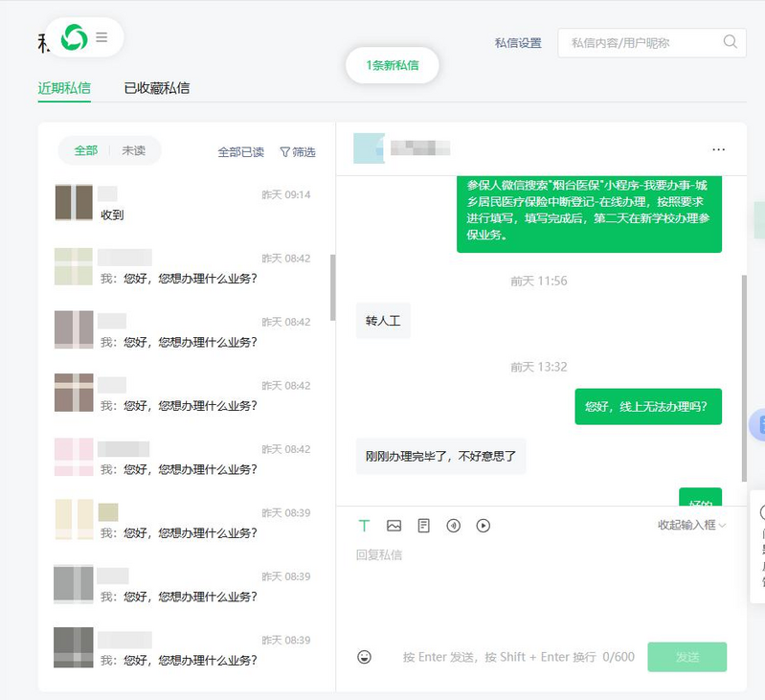The width and height of the screenshot is (765, 700).
Task: Open the conversation with last message 收到
Action: [x=187, y=203]
